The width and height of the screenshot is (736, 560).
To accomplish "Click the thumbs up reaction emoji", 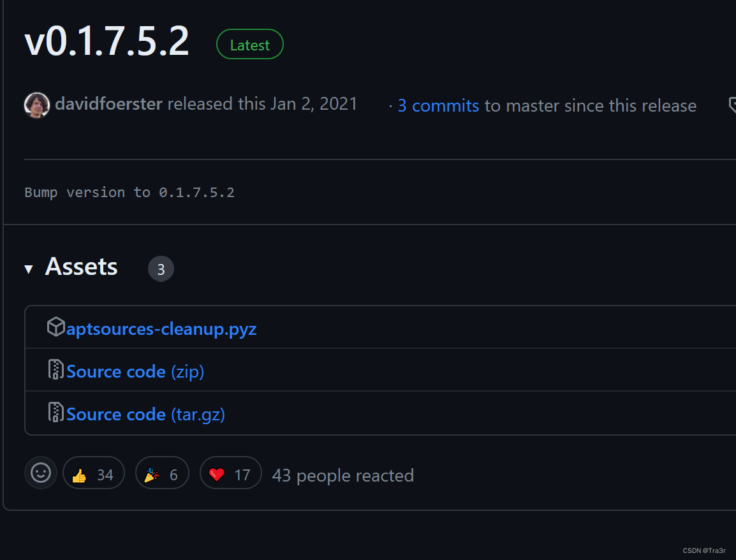I will coord(80,473).
